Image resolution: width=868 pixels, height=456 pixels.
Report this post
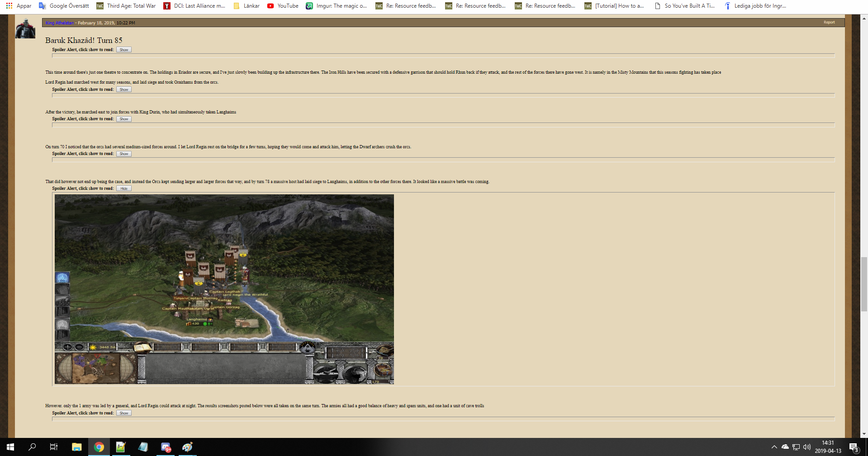click(829, 22)
